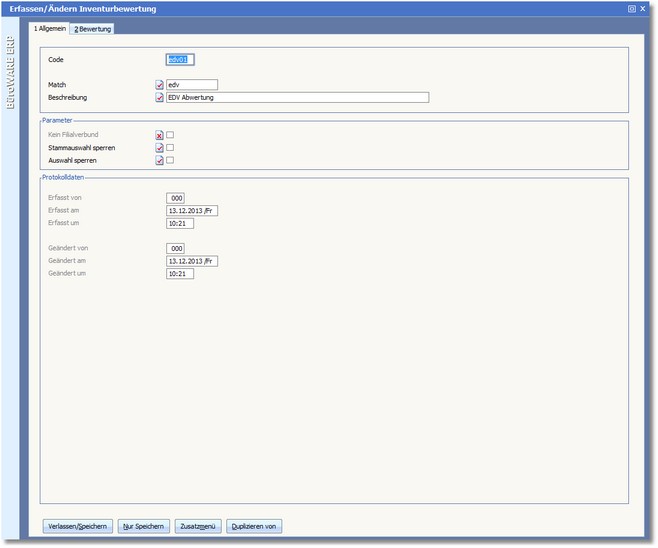
Task: Click the red X icon for Kein Filialverbund
Action: [159, 135]
